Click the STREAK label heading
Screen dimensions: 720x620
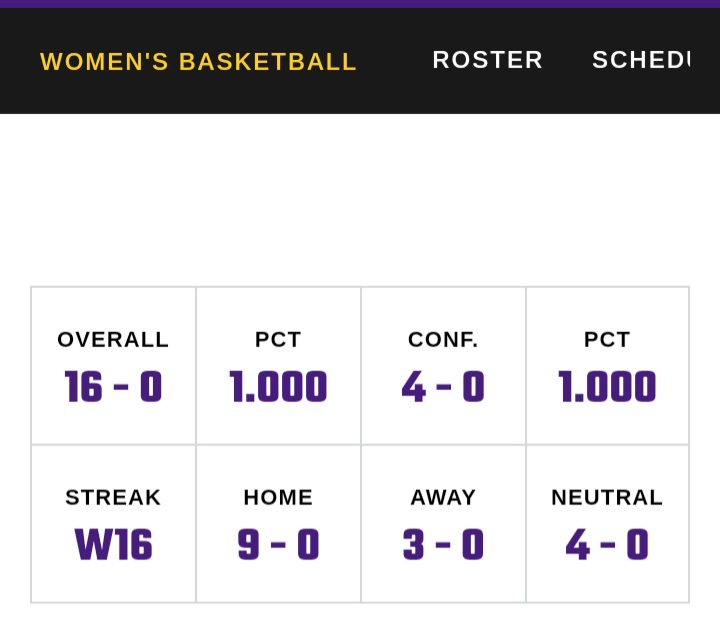113,498
